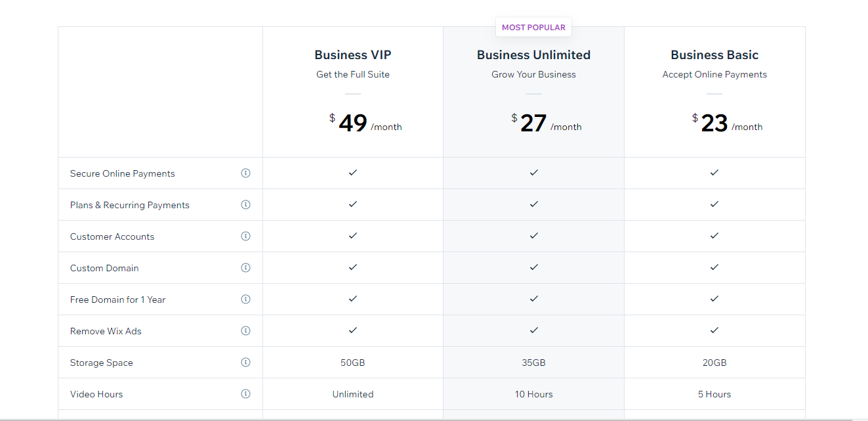The width and height of the screenshot is (868, 421).
Task: Click the 35GB storage cell
Action: (x=533, y=363)
